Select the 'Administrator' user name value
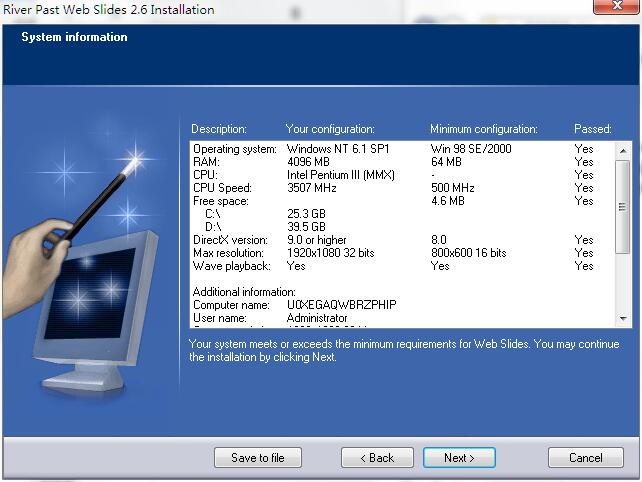The width and height of the screenshot is (642, 482). pos(317,318)
